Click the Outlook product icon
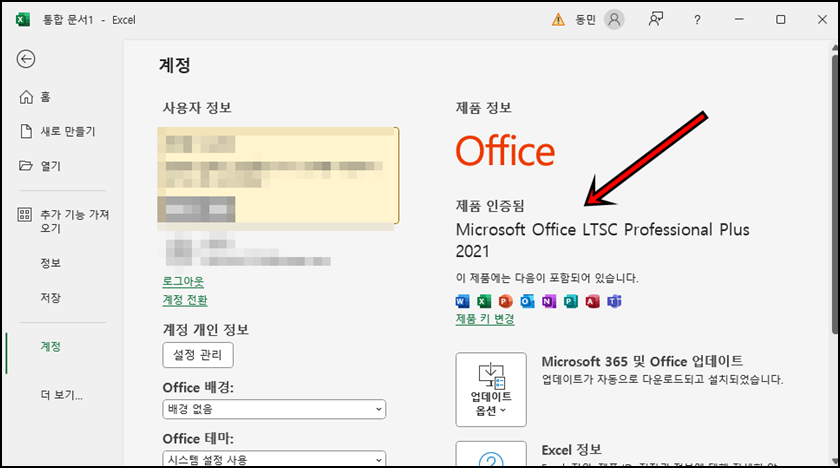The width and height of the screenshot is (840, 468). pos(527,301)
